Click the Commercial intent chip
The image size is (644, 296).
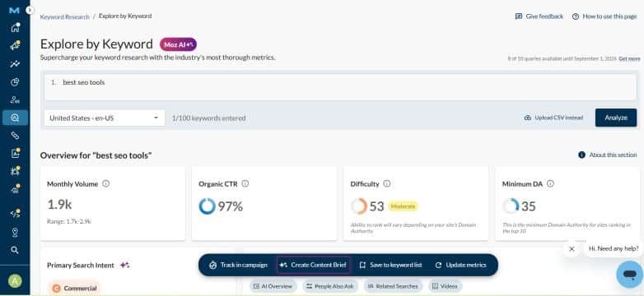pyautogui.click(x=75, y=289)
